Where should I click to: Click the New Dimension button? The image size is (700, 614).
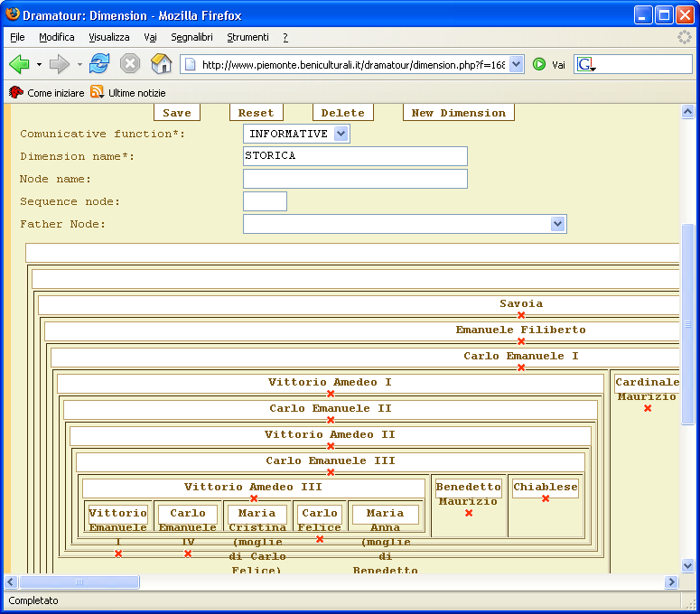pos(459,113)
